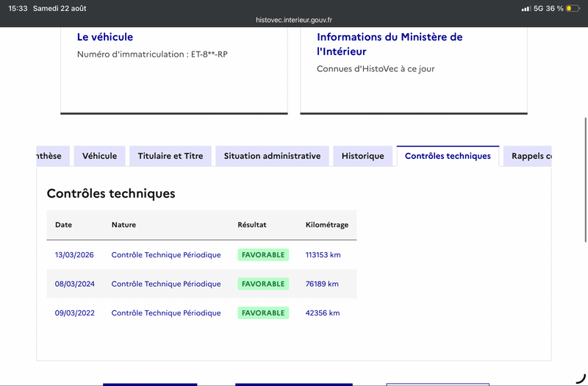Select the Contrôles techniques tab
Screen dimensions: 588x386
[x=448, y=156]
